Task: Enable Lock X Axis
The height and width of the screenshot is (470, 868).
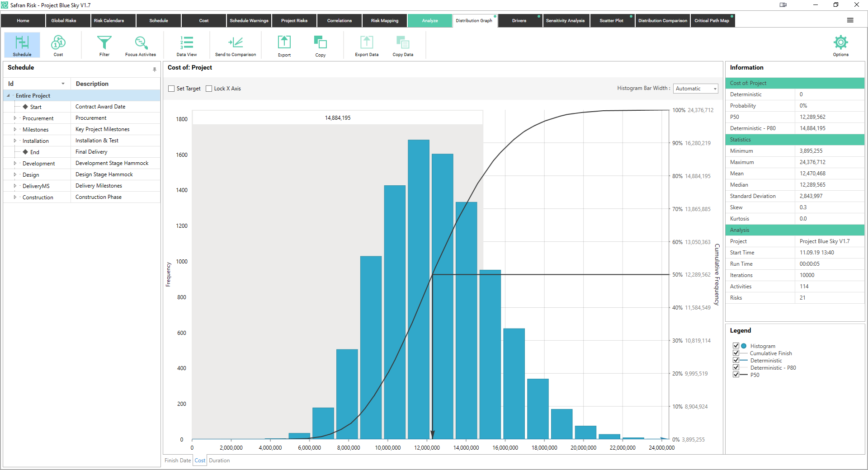Action: pyautogui.click(x=208, y=89)
